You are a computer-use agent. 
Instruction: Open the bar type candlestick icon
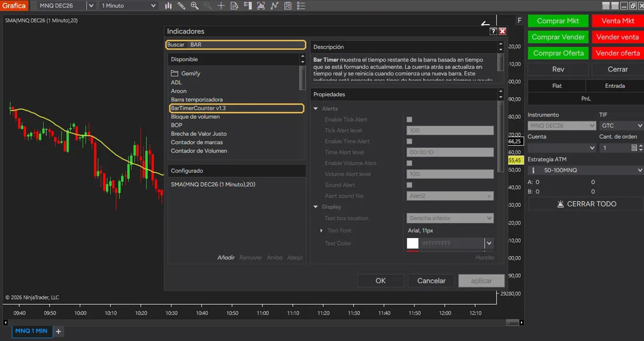(169, 6)
